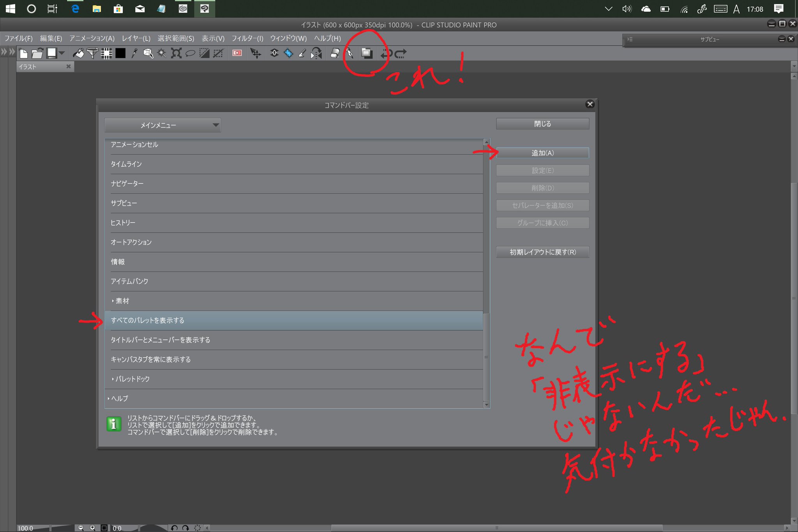Open the ウィンドウ(W) menu
The height and width of the screenshot is (532, 798).
click(x=288, y=38)
